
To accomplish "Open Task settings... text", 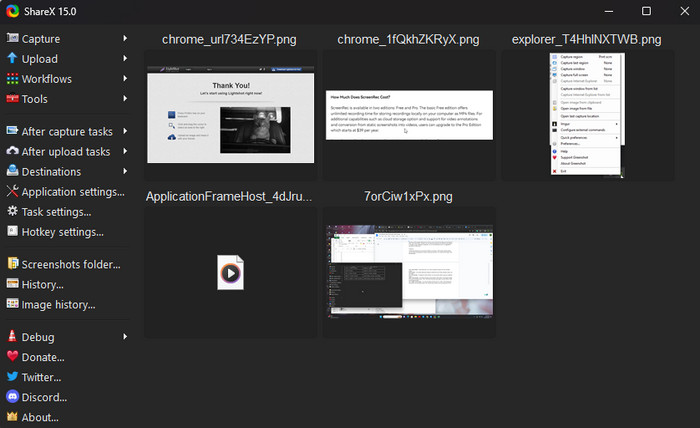I will pos(56,212).
